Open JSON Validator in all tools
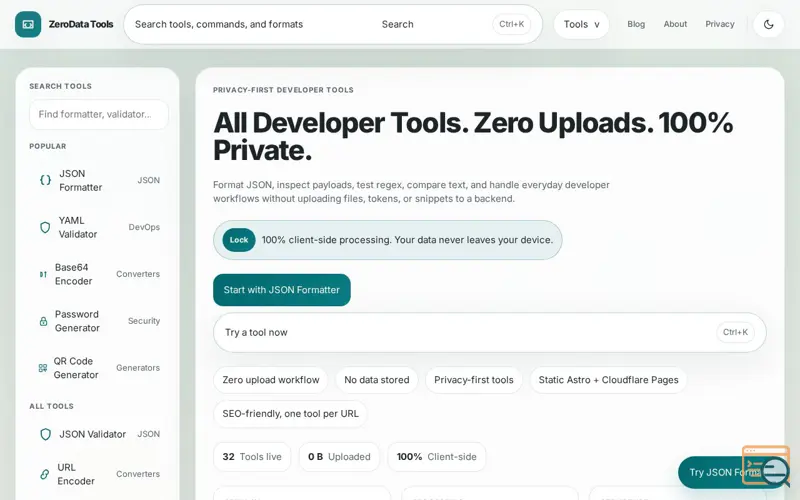The height and width of the screenshot is (500, 800). point(99,434)
